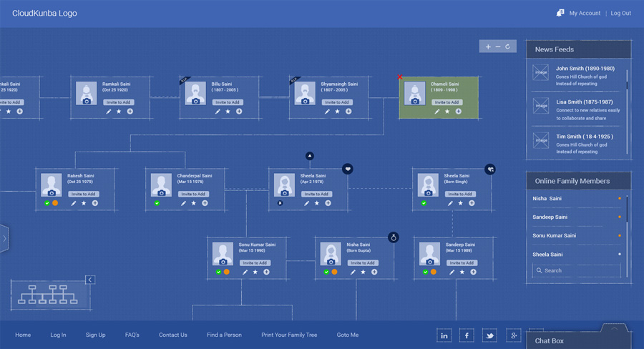Image resolution: width=644 pixels, height=349 pixels.
Task: Toggle green checkmark on Chanderpal Saini card
Action: coord(157,203)
